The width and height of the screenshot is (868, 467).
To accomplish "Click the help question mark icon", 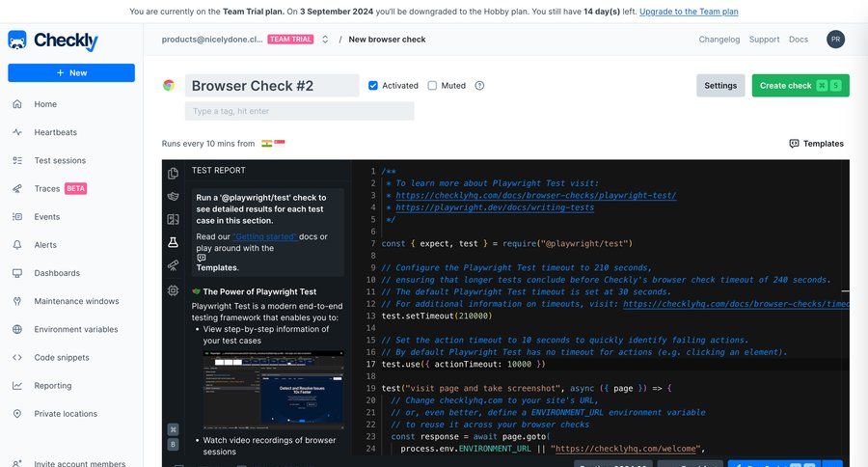I will (x=479, y=85).
